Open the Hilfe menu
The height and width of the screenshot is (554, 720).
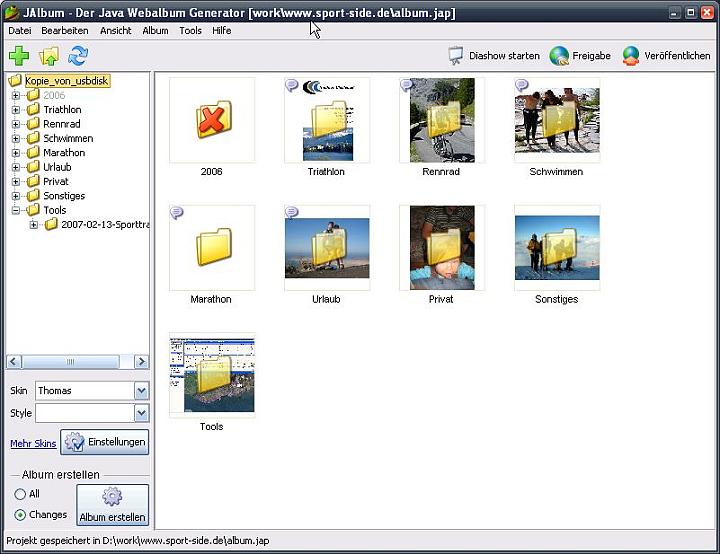(221, 31)
